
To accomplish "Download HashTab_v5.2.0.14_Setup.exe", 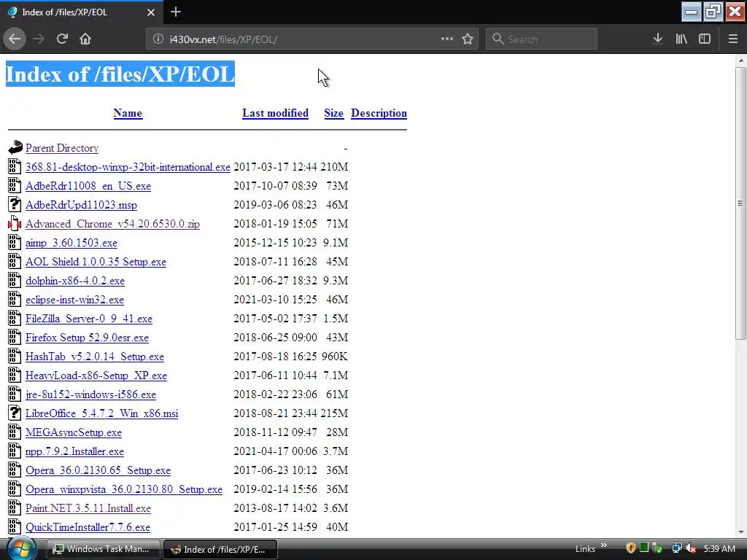I will (95, 357).
